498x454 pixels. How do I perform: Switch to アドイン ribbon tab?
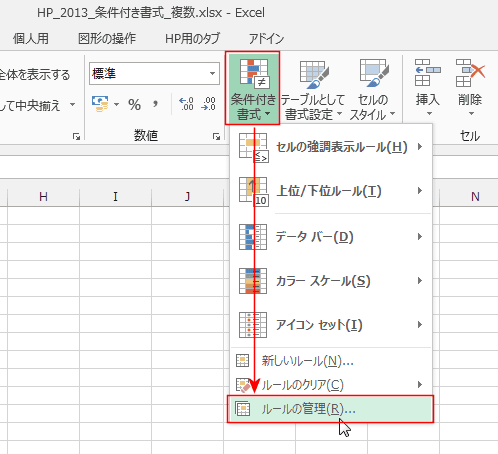[266, 39]
